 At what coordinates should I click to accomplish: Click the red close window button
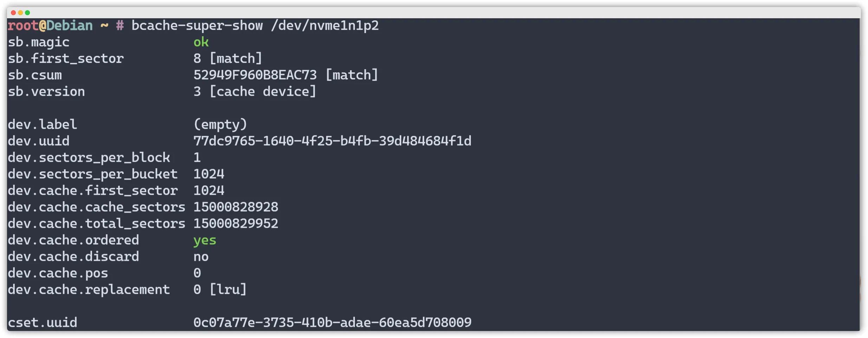(13, 13)
